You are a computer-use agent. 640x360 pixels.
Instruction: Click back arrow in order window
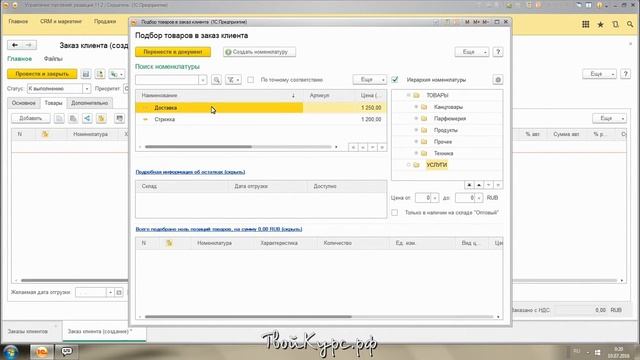pyautogui.click(x=15, y=45)
